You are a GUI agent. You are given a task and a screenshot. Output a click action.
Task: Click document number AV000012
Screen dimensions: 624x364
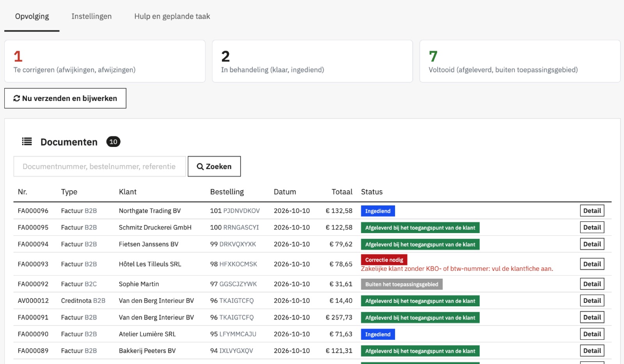[x=33, y=301]
